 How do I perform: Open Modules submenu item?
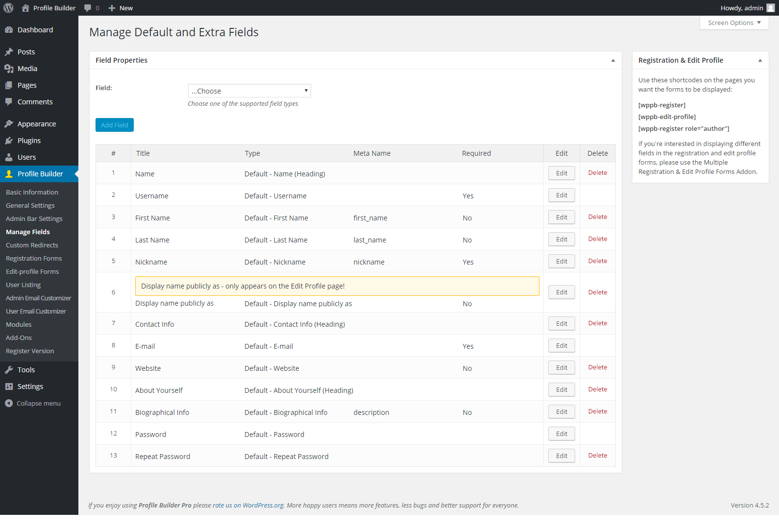pos(19,324)
